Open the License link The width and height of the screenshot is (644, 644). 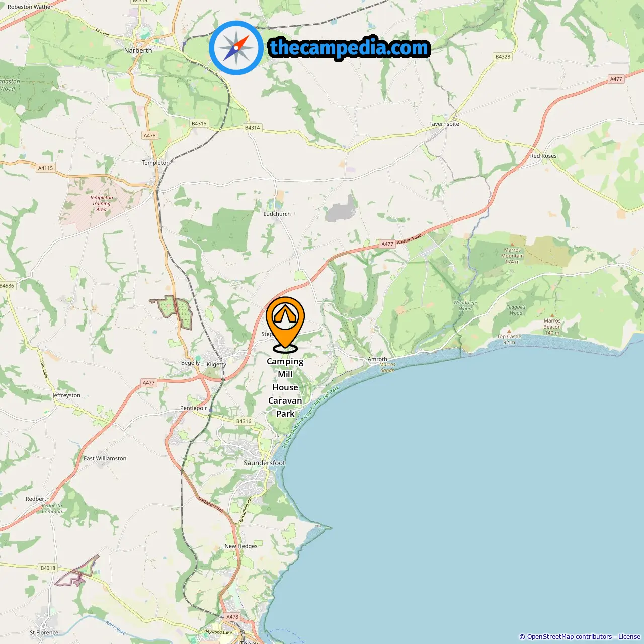click(x=629, y=637)
